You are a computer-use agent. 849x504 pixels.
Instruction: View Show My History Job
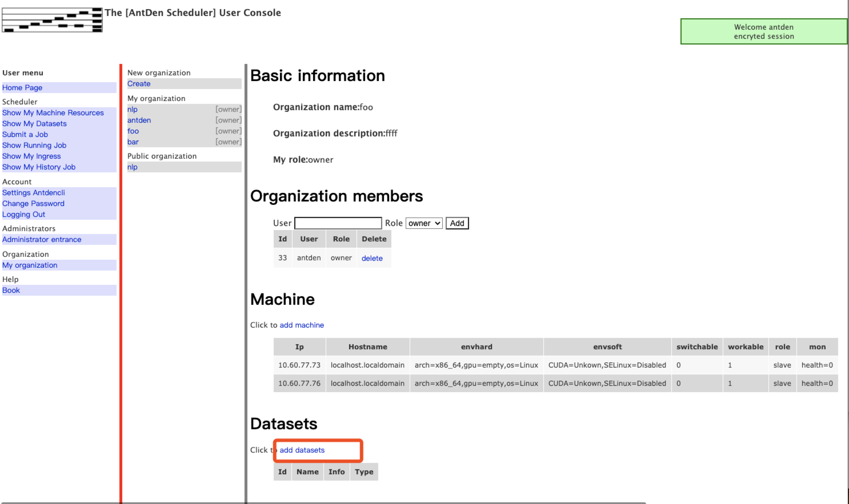(39, 167)
